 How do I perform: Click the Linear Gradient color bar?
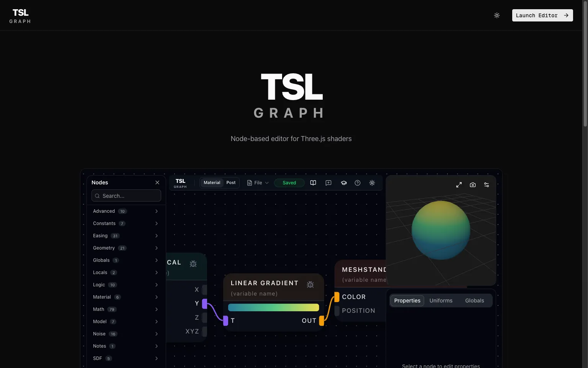tap(273, 307)
